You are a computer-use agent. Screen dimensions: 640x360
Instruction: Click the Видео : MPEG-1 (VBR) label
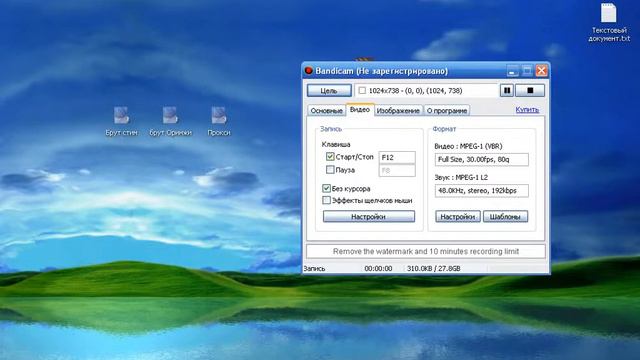pyautogui.click(x=468, y=146)
